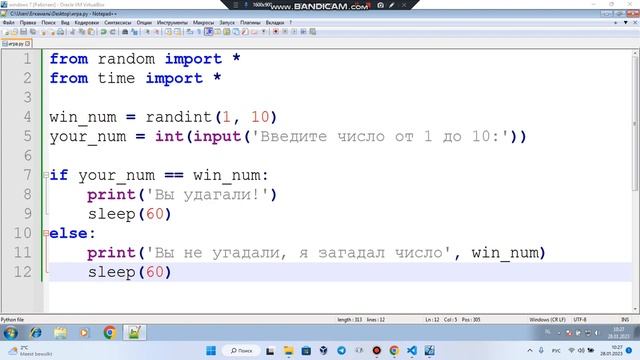640x360 pixels.
Task: Open the Windows 11 Start button
Action: (x=211, y=351)
